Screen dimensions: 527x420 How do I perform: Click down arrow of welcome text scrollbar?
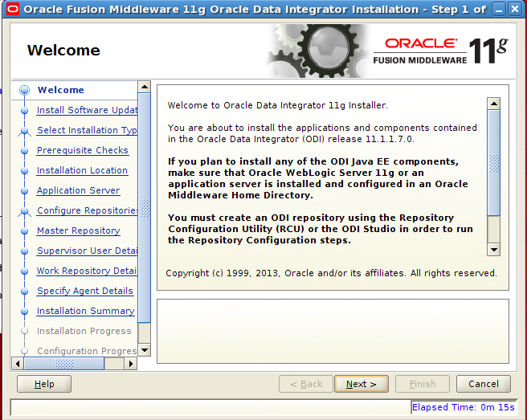494,250
